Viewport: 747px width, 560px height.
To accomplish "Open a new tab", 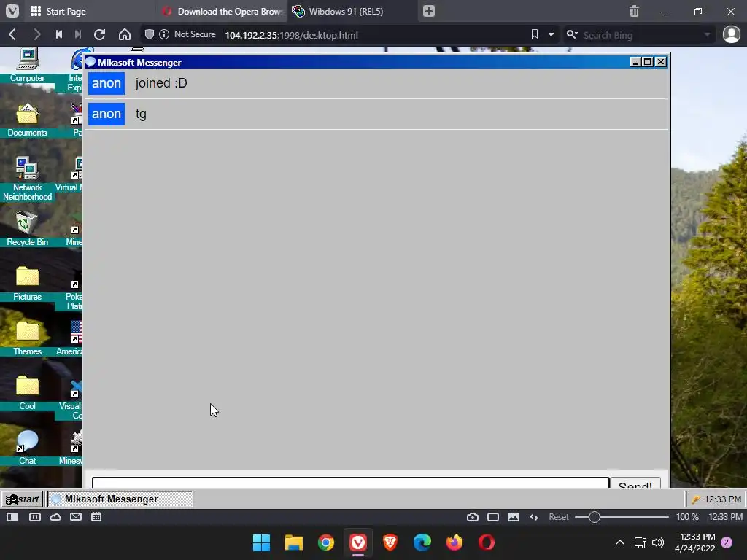I will click(429, 11).
